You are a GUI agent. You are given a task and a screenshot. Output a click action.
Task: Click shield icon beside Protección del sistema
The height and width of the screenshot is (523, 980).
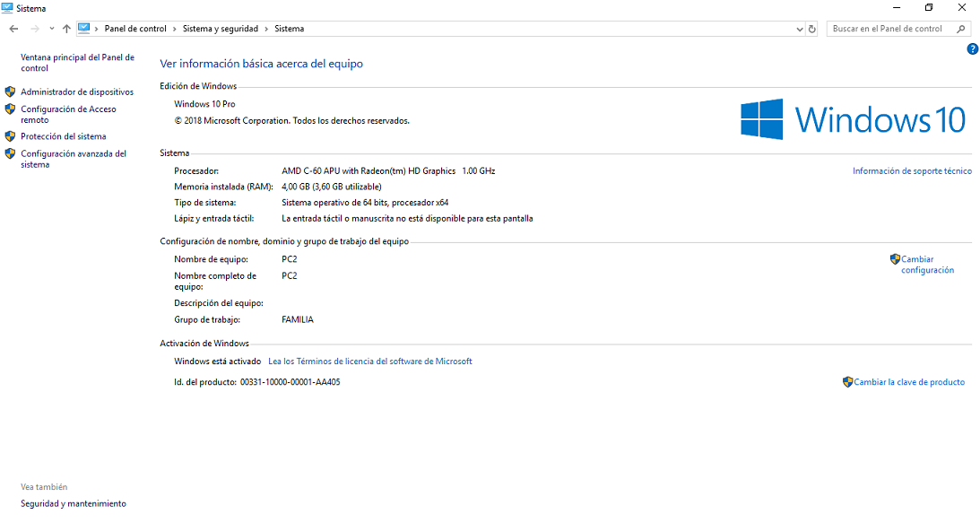point(10,135)
